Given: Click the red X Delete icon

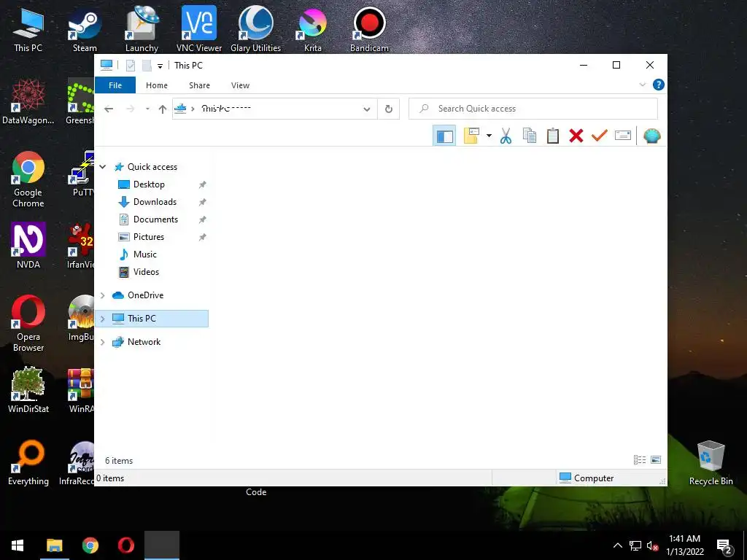Looking at the screenshot, I should (x=576, y=136).
